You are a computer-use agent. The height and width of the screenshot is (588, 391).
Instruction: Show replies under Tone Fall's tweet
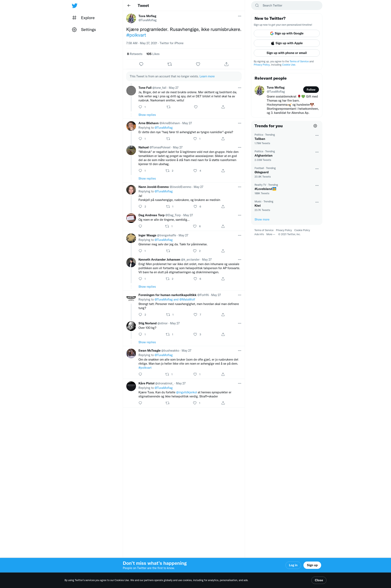tap(147, 115)
